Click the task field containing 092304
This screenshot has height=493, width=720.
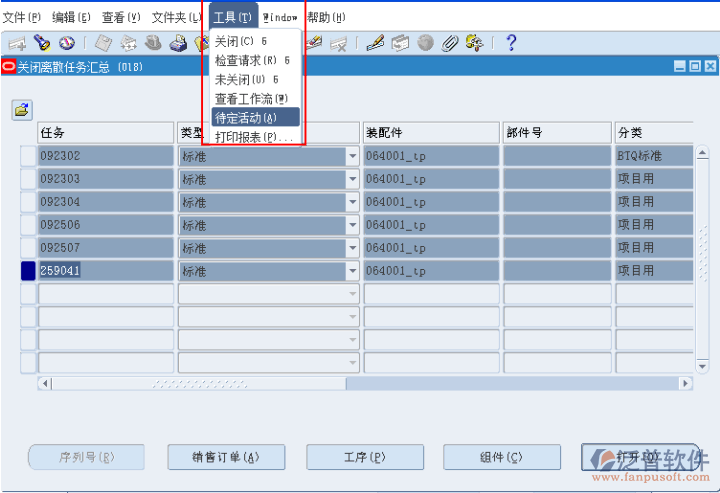[105, 202]
